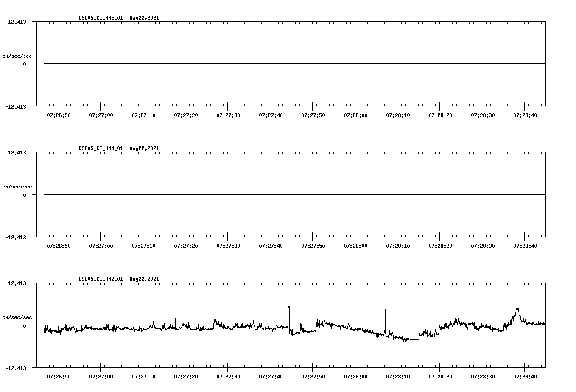576x392 pixels.
Task: Click the flat HNN waveform trace
Action: (x=254, y=195)
